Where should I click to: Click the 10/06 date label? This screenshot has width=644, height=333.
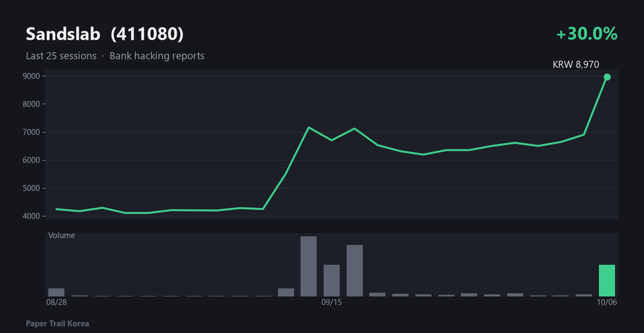click(607, 302)
